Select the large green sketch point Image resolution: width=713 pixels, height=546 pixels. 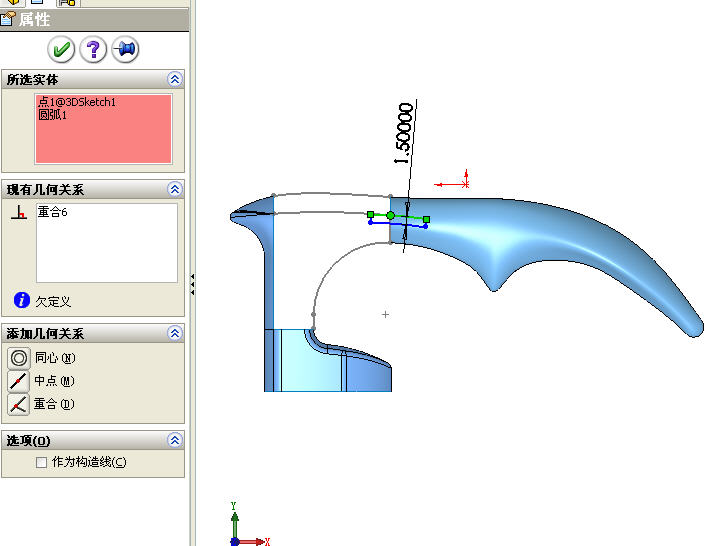tap(391, 215)
